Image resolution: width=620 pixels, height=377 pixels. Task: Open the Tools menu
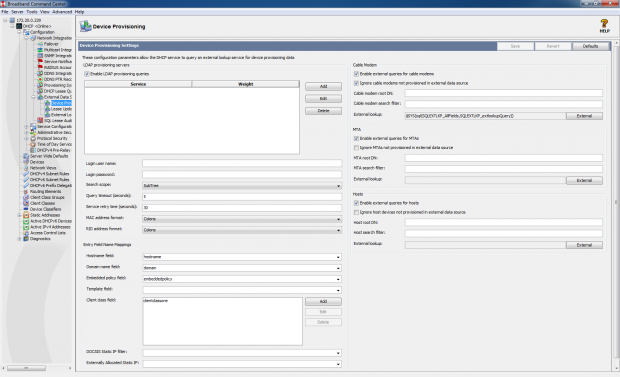[32, 12]
